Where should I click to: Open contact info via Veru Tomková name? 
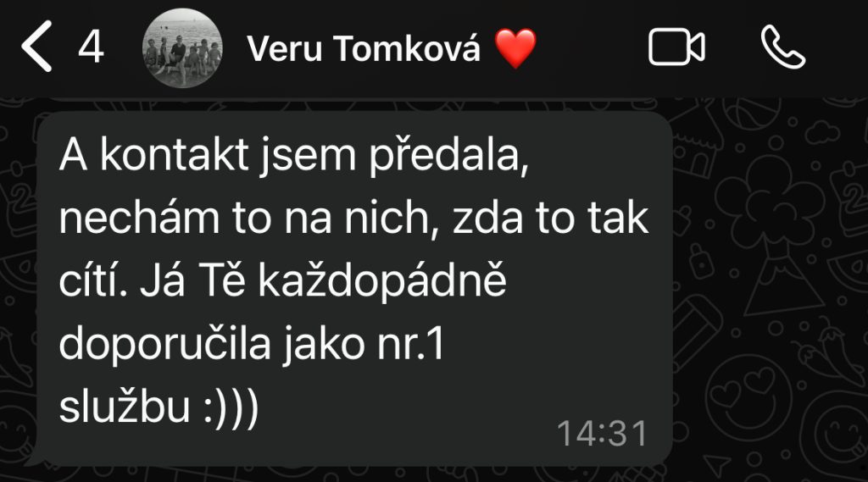(x=364, y=48)
